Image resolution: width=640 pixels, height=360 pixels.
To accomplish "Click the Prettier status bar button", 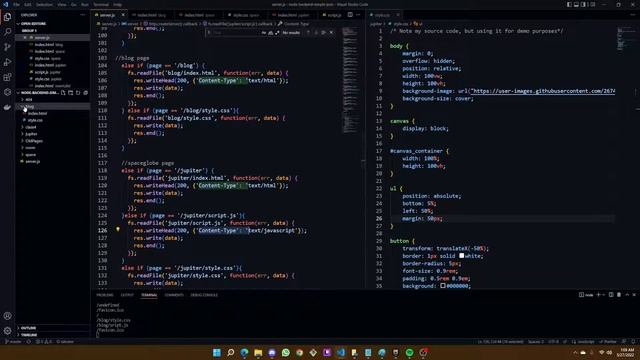I will pos(608,342).
